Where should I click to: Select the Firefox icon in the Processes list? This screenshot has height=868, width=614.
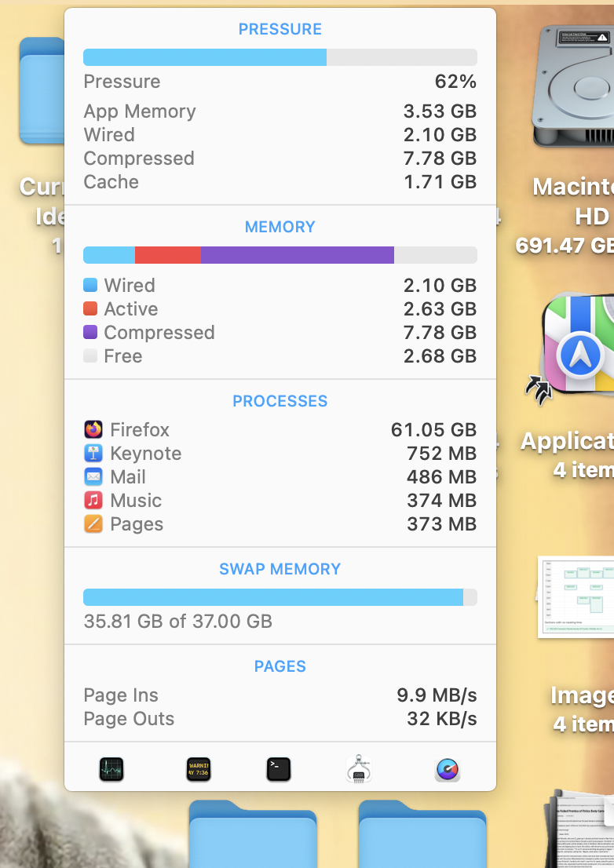(93, 429)
